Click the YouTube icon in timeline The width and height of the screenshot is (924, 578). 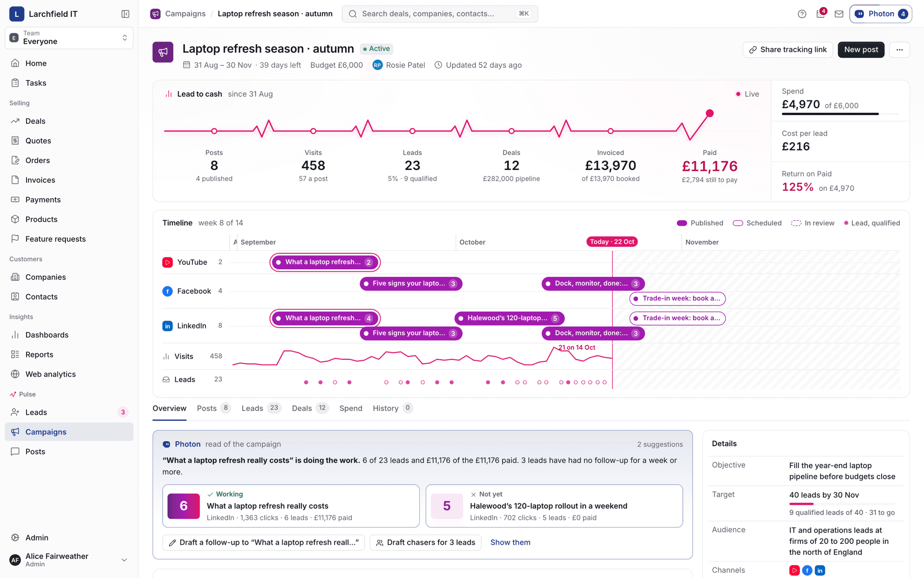167,263
